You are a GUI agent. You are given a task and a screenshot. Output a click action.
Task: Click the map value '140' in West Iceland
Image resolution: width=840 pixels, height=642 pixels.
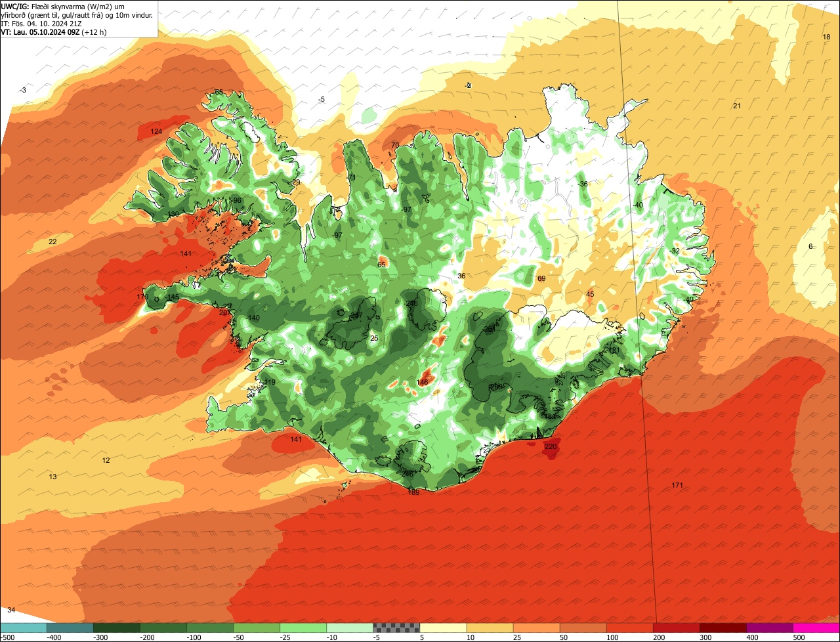(x=254, y=318)
